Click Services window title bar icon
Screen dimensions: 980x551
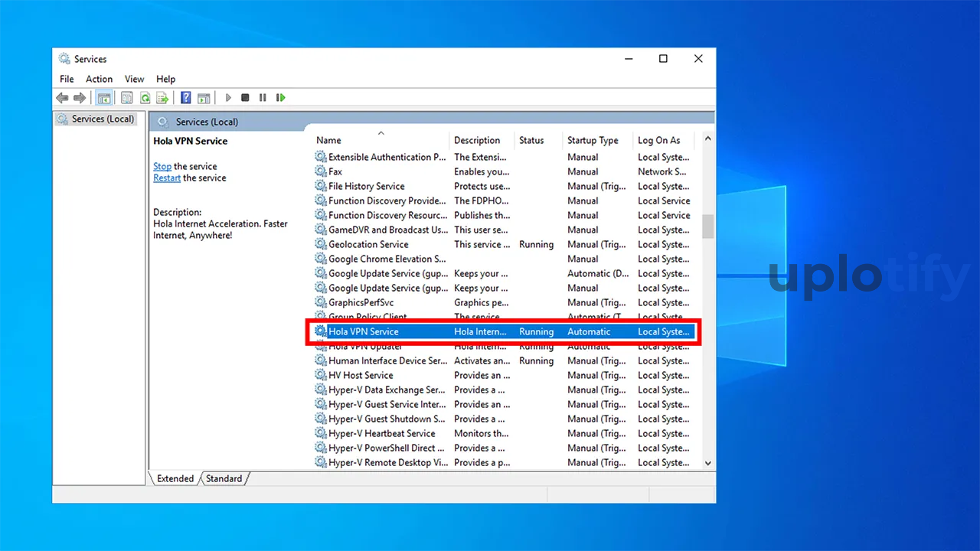tap(64, 59)
